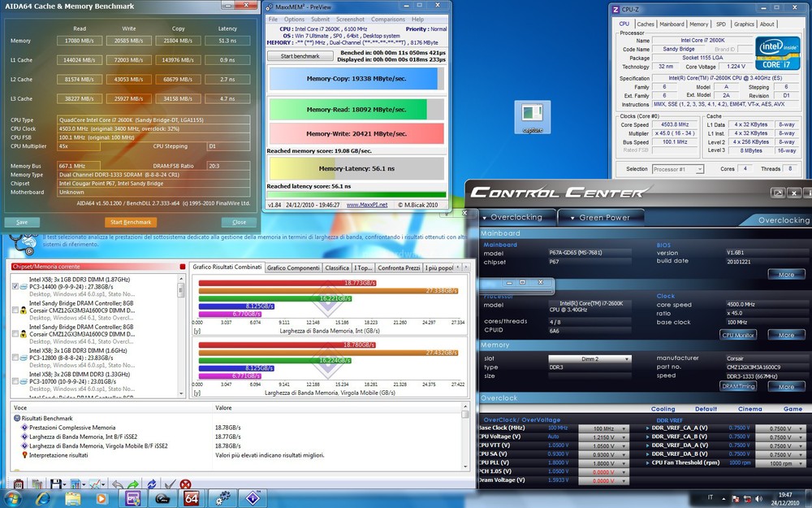Open the www.MaxxPI.net link
Viewport: 812px width, 508px height.
point(367,205)
